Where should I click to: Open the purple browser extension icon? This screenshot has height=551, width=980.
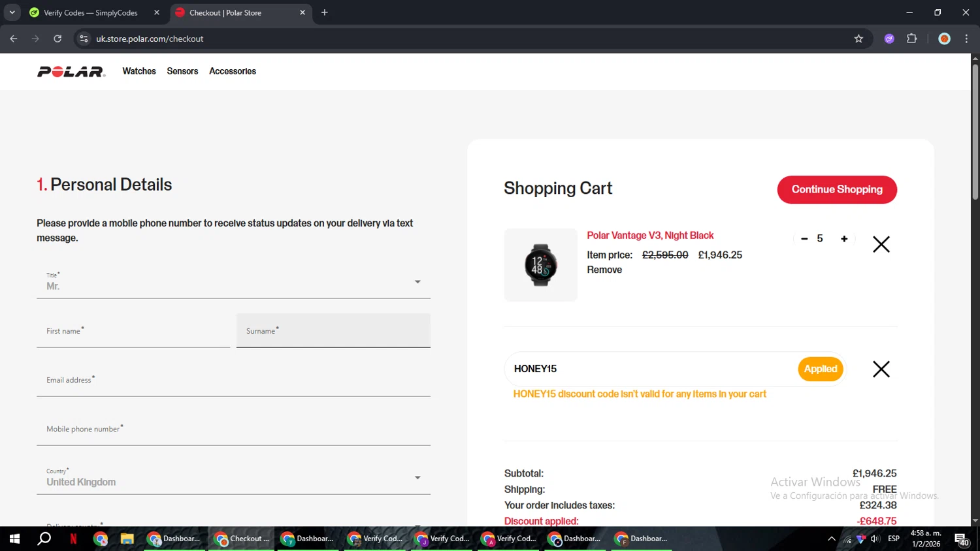[889, 39]
